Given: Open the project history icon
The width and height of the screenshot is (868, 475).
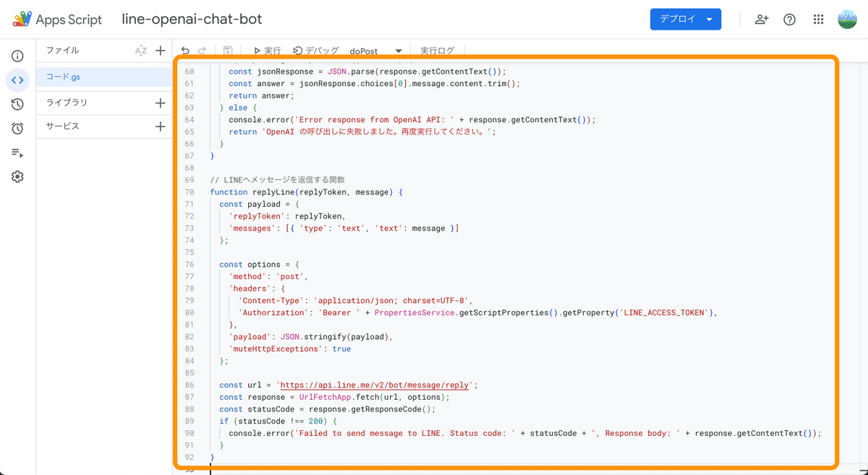Looking at the screenshot, I should pos(17,104).
